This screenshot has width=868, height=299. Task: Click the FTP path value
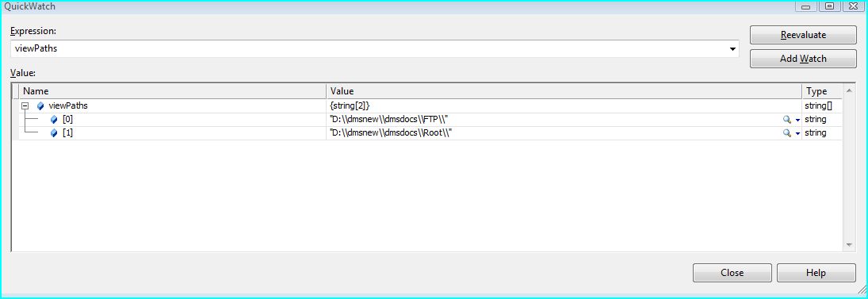[388, 119]
